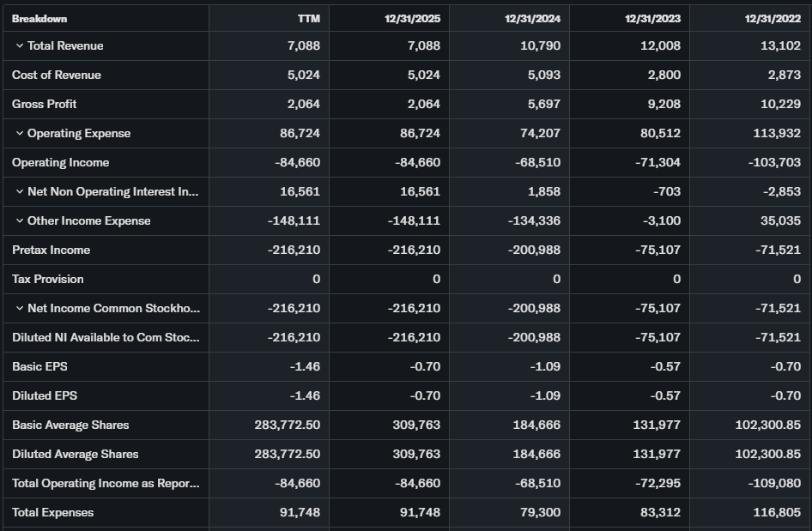Expand Net Non Operating Interest Income chevron

tap(19, 191)
